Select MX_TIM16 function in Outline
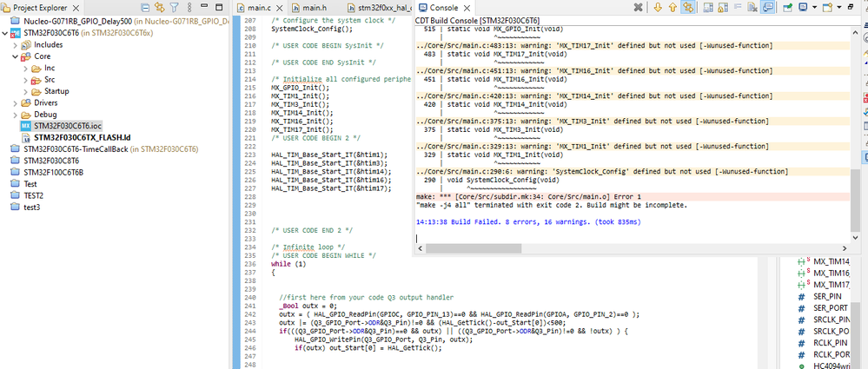This screenshot has height=369, width=868. click(x=832, y=273)
